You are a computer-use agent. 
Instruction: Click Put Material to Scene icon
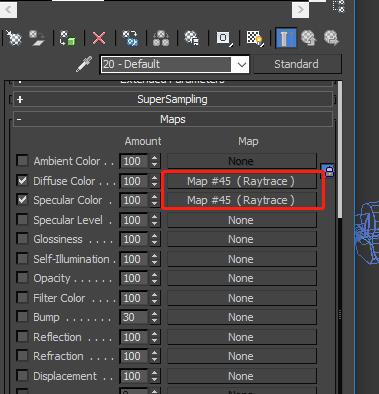[37, 38]
